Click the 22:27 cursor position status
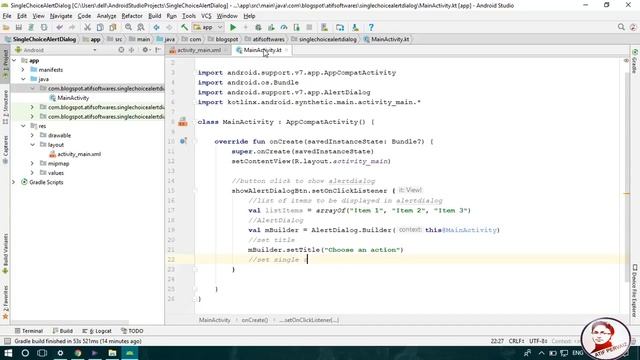 point(497,341)
